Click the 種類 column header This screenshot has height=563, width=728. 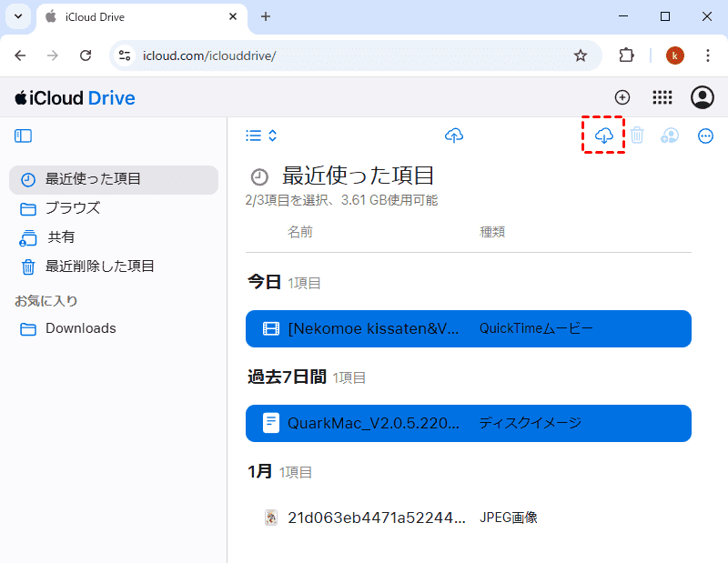[492, 232]
